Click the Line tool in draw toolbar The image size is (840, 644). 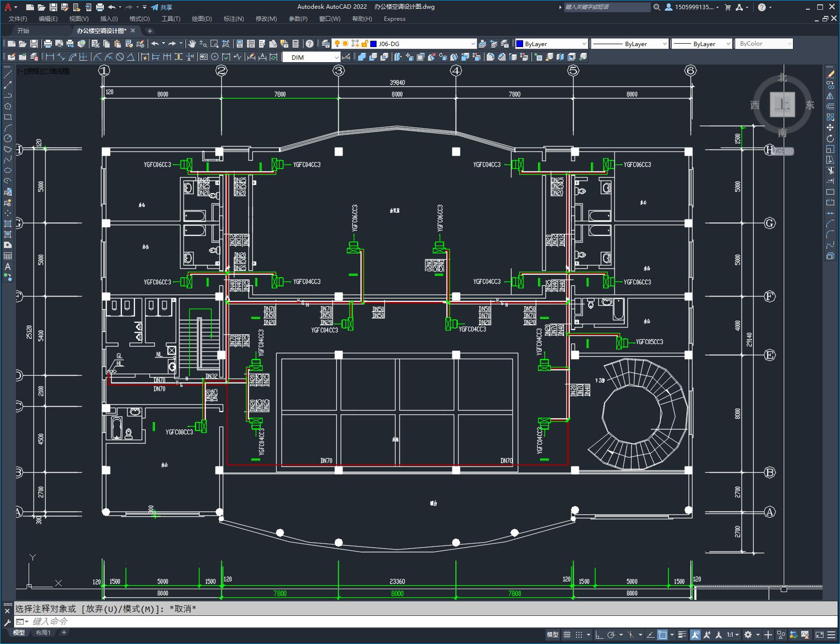8,74
